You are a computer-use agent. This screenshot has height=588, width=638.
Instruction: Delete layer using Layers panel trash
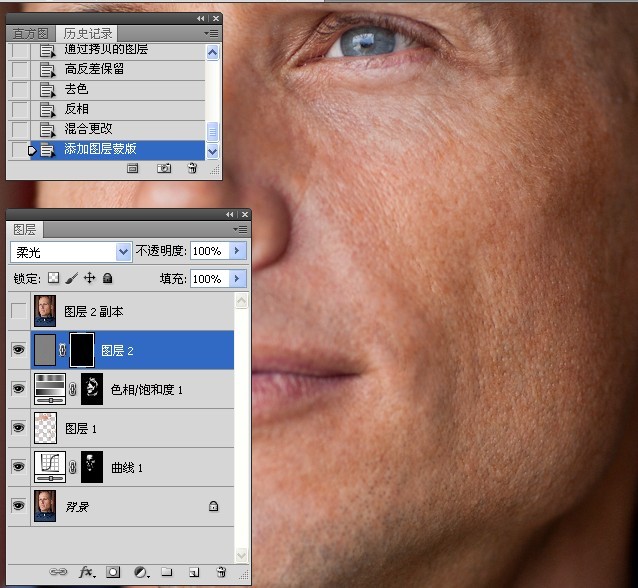coord(220,572)
